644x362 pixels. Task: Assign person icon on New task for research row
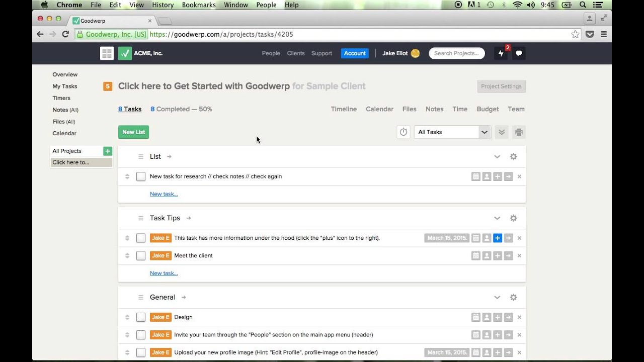[x=487, y=176]
